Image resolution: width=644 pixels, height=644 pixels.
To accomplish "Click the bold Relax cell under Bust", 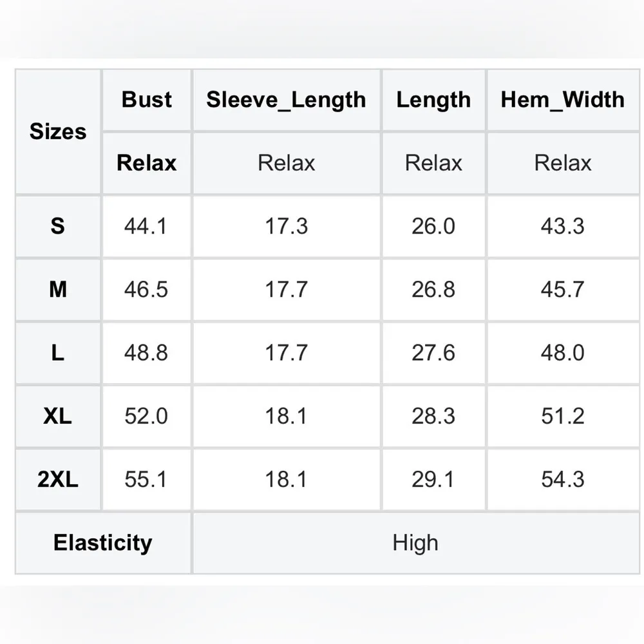I will point(147,163).
